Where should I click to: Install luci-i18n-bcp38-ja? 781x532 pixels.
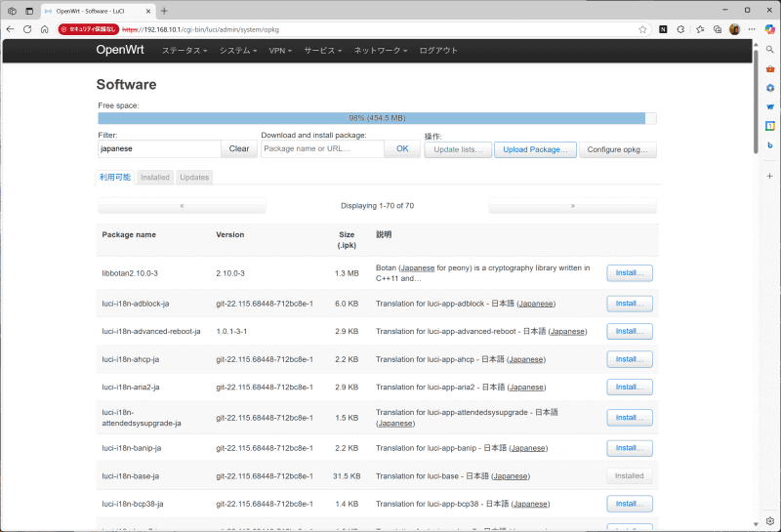[630, 504]
